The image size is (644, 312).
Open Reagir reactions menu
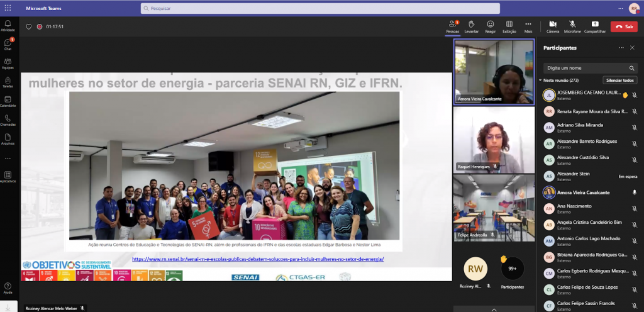[491, 26]
